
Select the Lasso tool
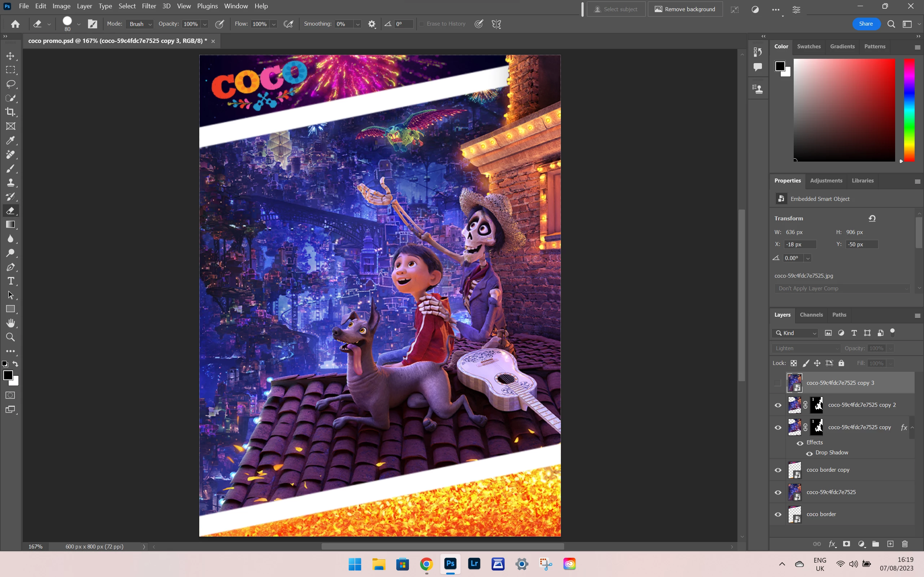coord(11,84)
